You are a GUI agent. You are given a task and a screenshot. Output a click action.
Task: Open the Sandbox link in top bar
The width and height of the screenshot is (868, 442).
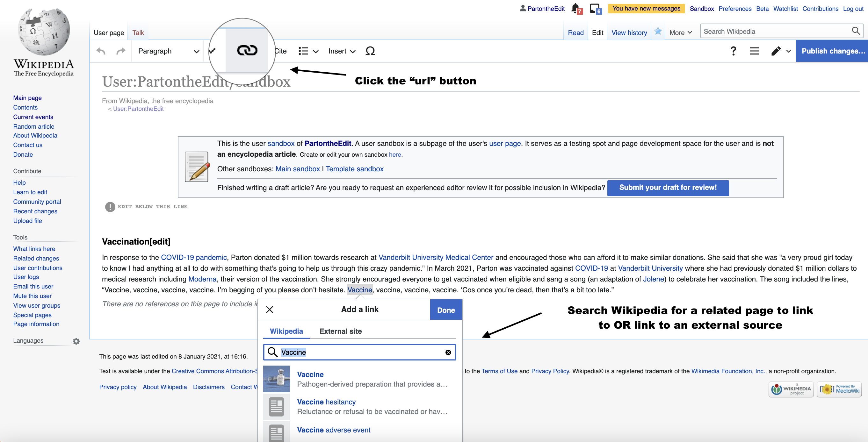point(702,9)
